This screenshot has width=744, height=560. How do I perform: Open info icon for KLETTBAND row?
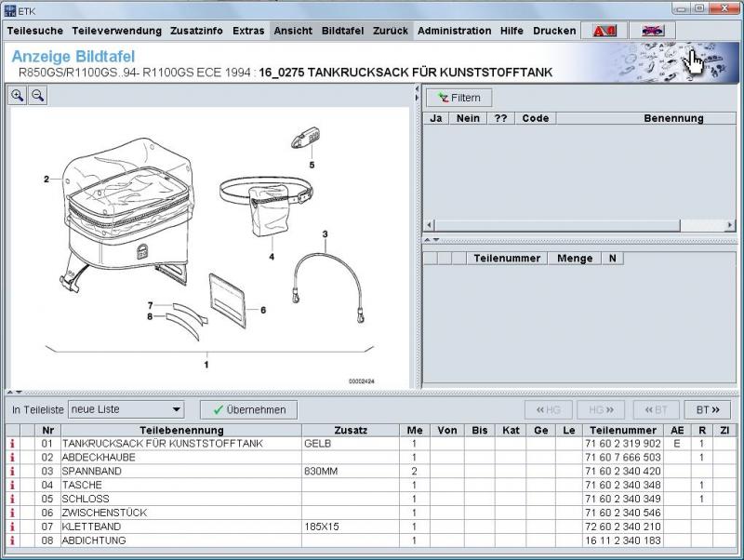(x=12, y=527)
